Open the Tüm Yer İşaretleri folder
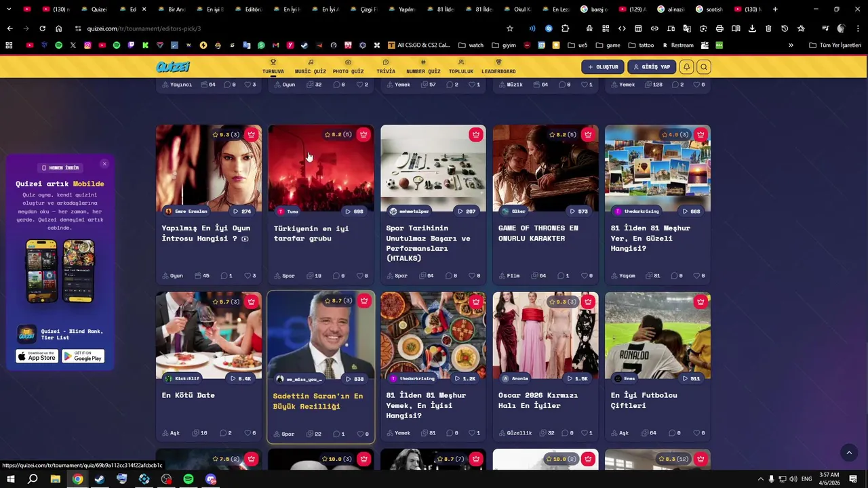 (x=835, y=45)
